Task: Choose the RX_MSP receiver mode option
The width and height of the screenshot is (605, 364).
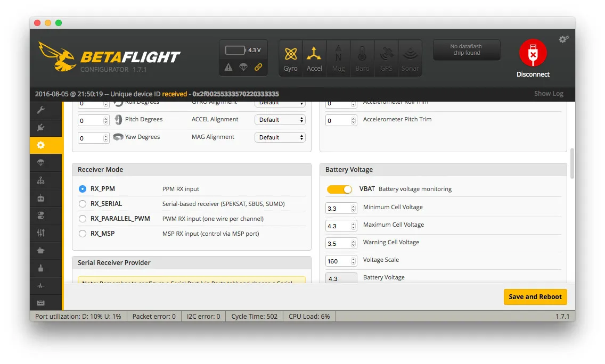Action: point(83,234)
